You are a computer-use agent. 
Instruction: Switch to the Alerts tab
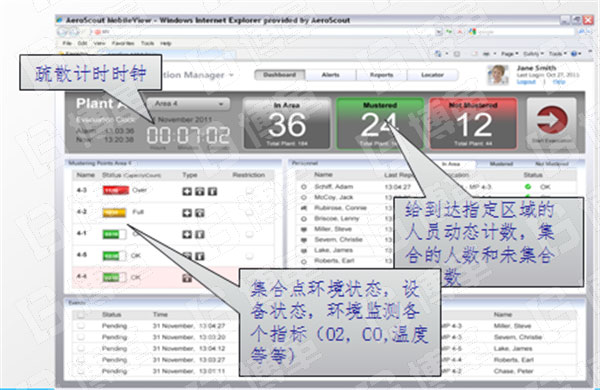pos(331,75)
